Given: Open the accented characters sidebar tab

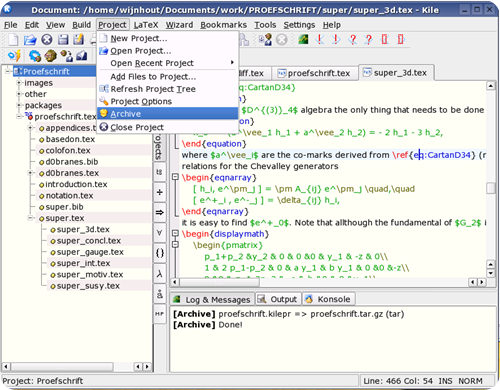Looking at the screenshot, I should point(160,294).
